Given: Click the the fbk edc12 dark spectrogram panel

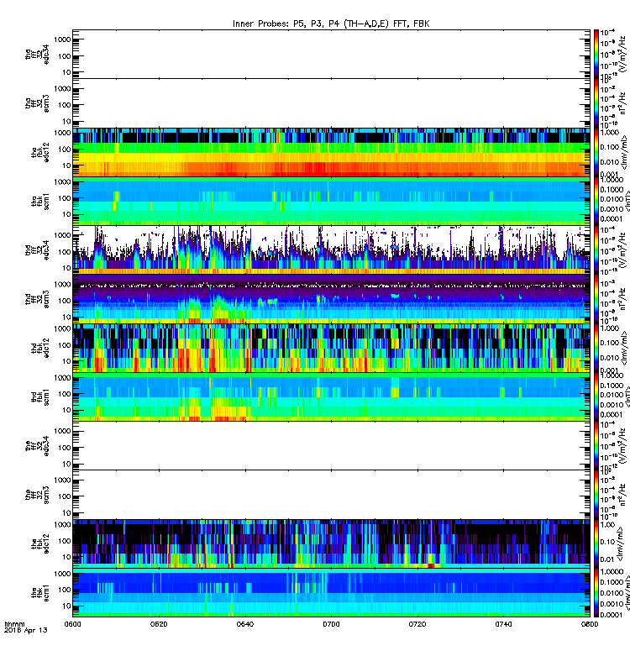Looking at the screenshot, I should click(331, 543).
